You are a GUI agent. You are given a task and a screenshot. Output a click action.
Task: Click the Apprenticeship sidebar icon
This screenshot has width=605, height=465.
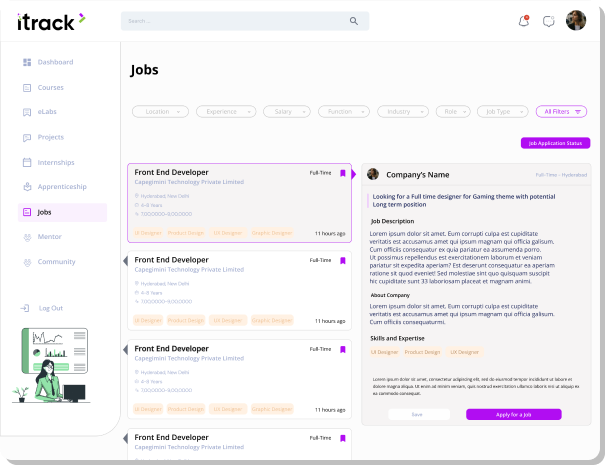tap(27, 187)
